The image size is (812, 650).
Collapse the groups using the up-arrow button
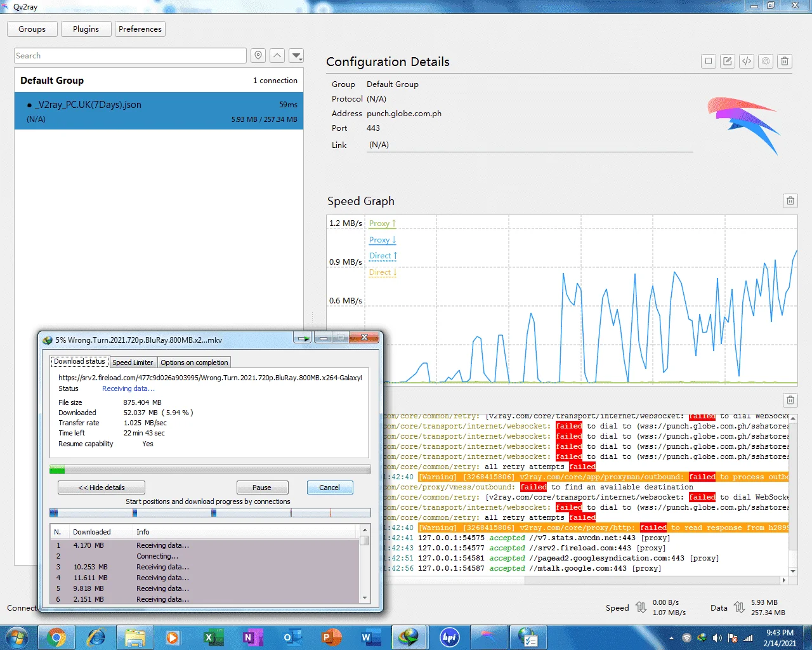tap(277, 56)
